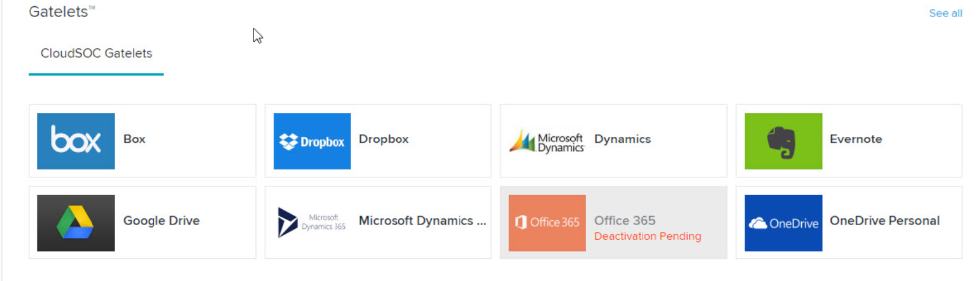980x281 pixels.
Task: Click the Gatelets section heading
Action: pyautogui.click(x=59, y=12)
